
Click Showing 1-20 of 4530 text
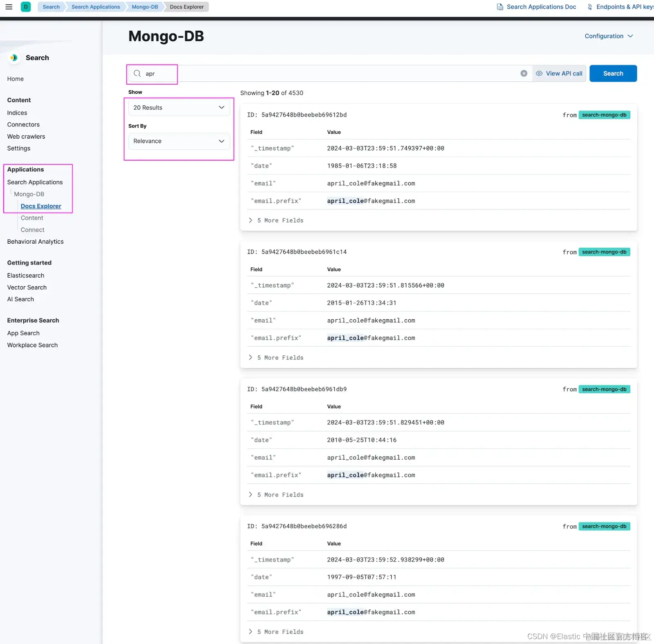point(272,93)
